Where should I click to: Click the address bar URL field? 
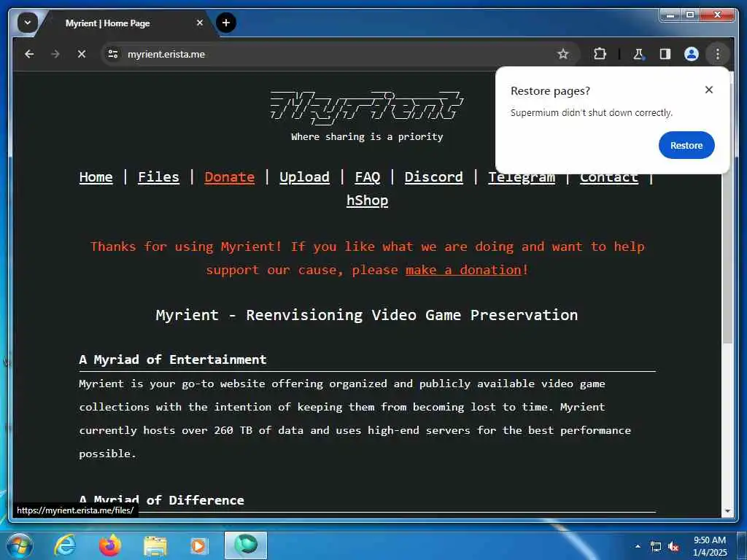tap(333, 54)
